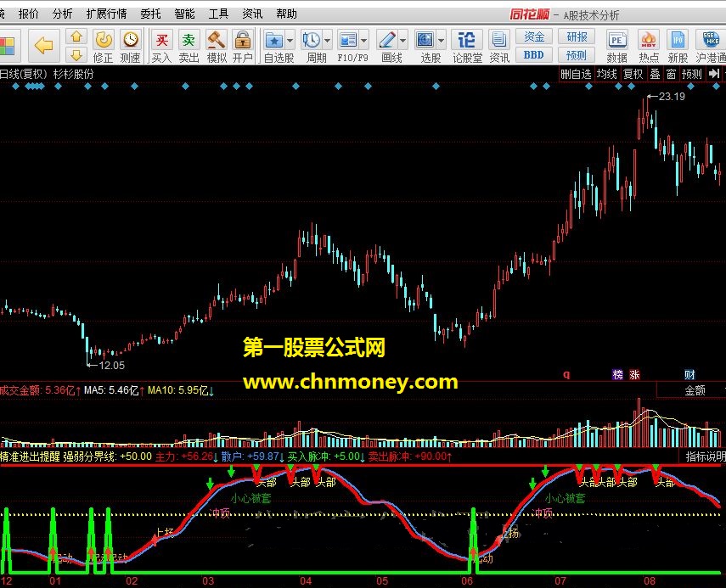Click the 删自选 button
The image size is (726, 588).
(576, 74)
